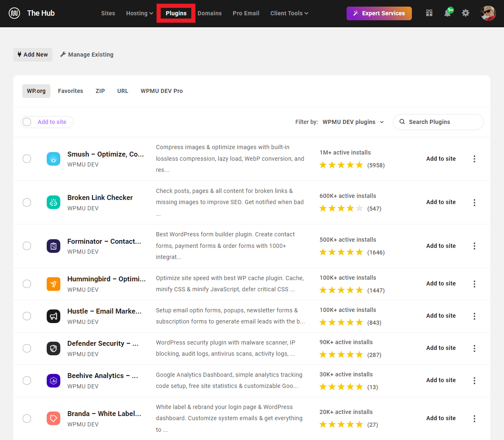
Task: Go to the Sites menu
Action: coord(108,13)
